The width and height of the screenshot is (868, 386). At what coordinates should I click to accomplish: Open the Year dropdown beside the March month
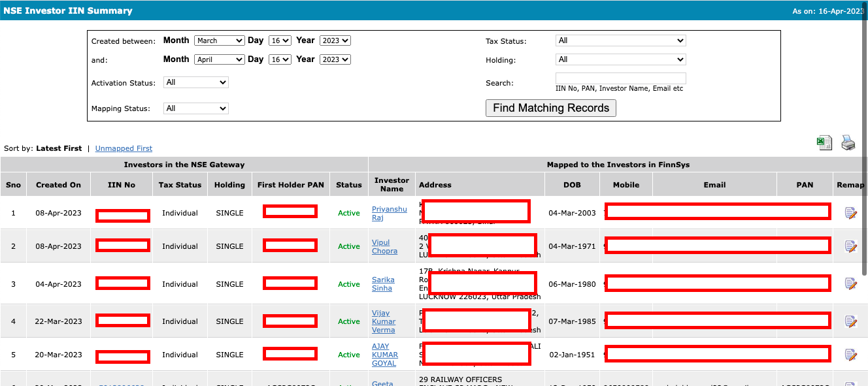[x=335, y=40]
